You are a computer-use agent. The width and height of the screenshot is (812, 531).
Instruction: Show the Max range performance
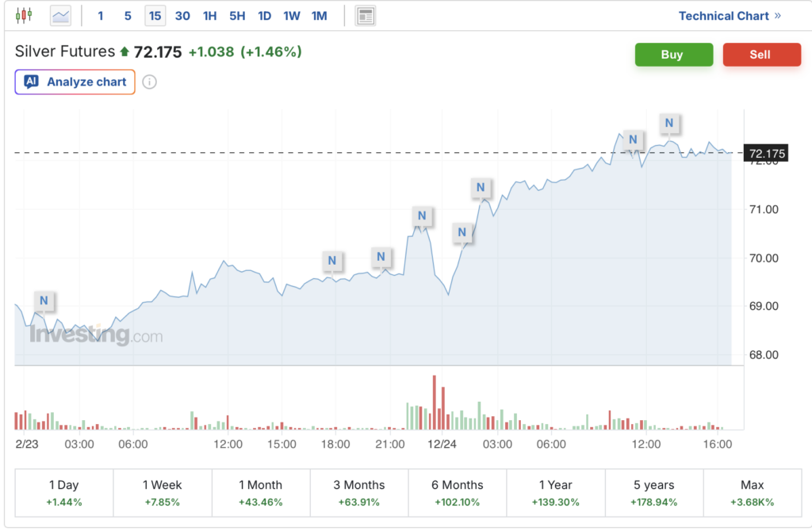click(x=752, y=492)
